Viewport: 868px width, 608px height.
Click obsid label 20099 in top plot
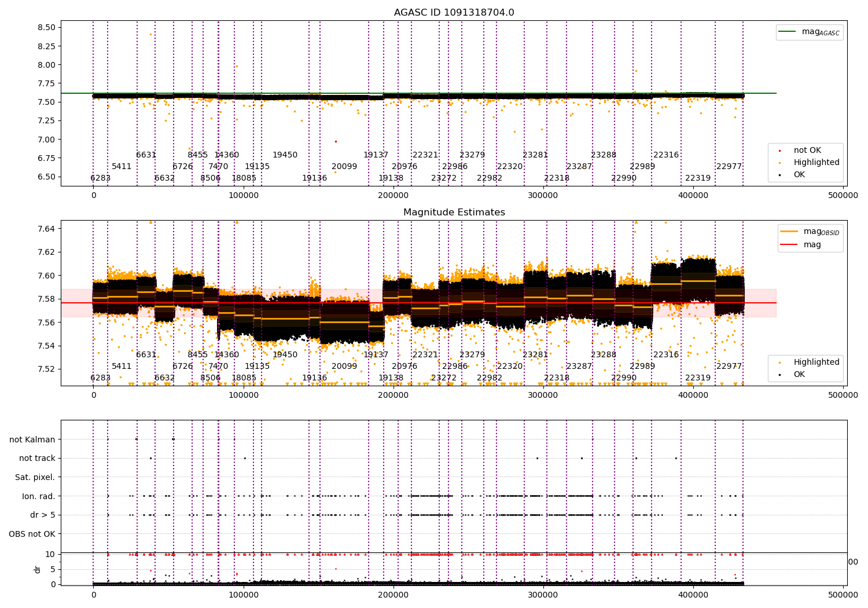(344, 167)
